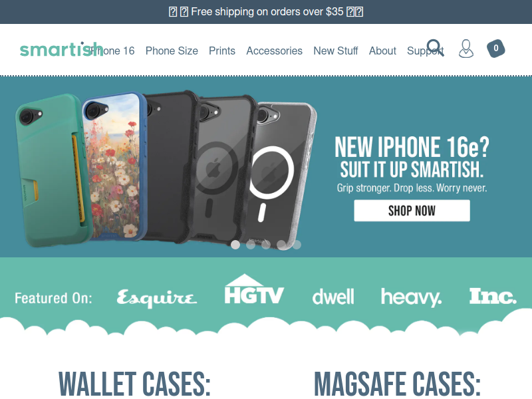
Task: Click the dwell logo
Action: click(x=333, y=297)
